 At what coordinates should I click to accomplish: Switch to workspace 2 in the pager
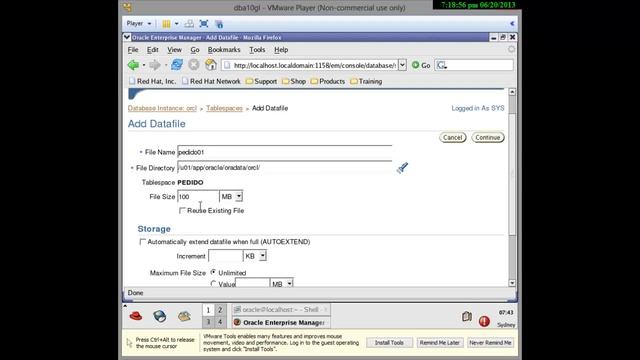pos(220,310)
